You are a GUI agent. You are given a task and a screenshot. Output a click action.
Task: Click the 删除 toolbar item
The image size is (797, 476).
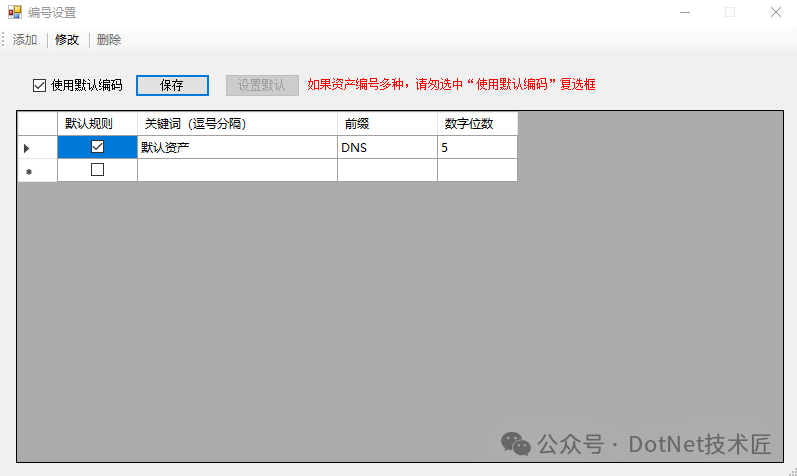coord(109,40)
